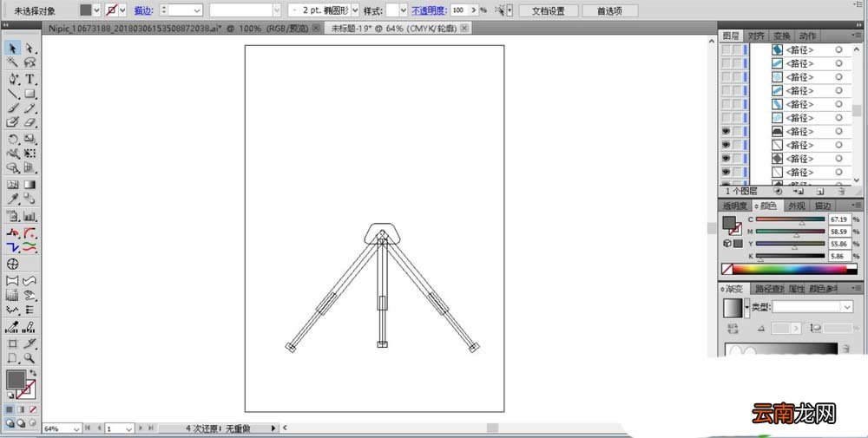Select the Pencil tool

point(30,108)
